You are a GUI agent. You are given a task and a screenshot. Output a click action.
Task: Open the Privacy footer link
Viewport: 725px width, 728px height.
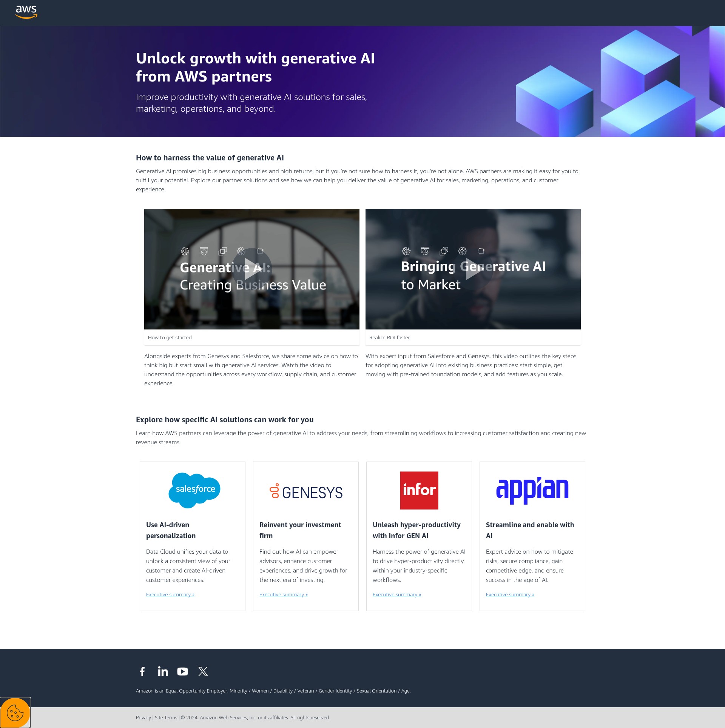click(143, 717)
